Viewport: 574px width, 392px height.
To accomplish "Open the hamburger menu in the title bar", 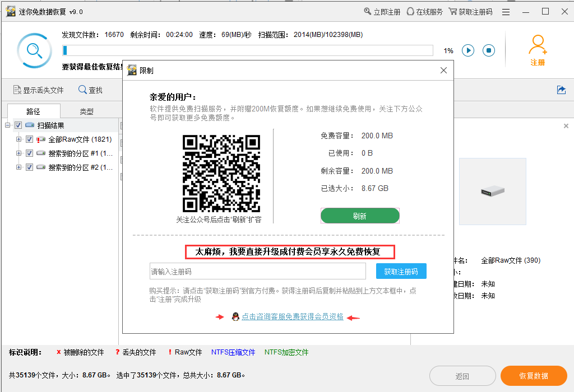I will [506, 12].
